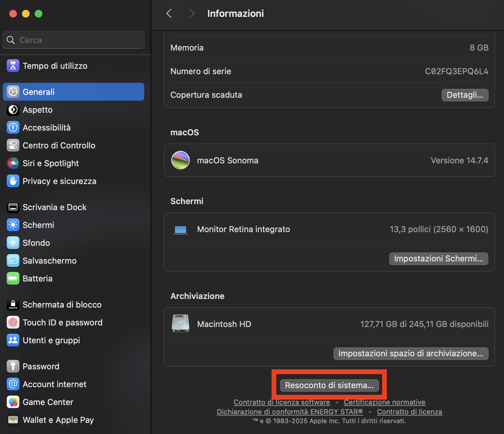Click serial number C02FQ3EPQ6L4
The height and width of the screenshot is (434, 504).
click(x=457, y=71)
